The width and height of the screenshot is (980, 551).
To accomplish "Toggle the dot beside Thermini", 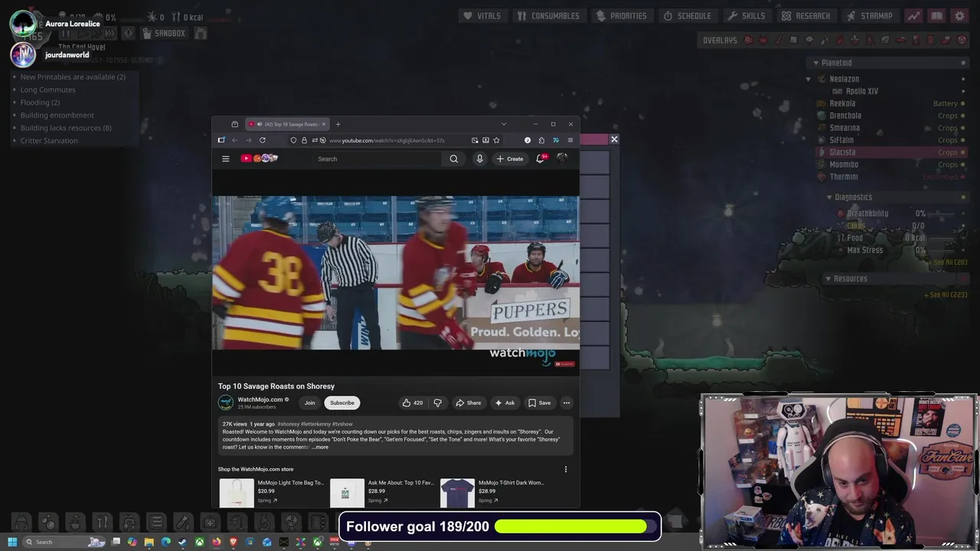I will point(964,177).
